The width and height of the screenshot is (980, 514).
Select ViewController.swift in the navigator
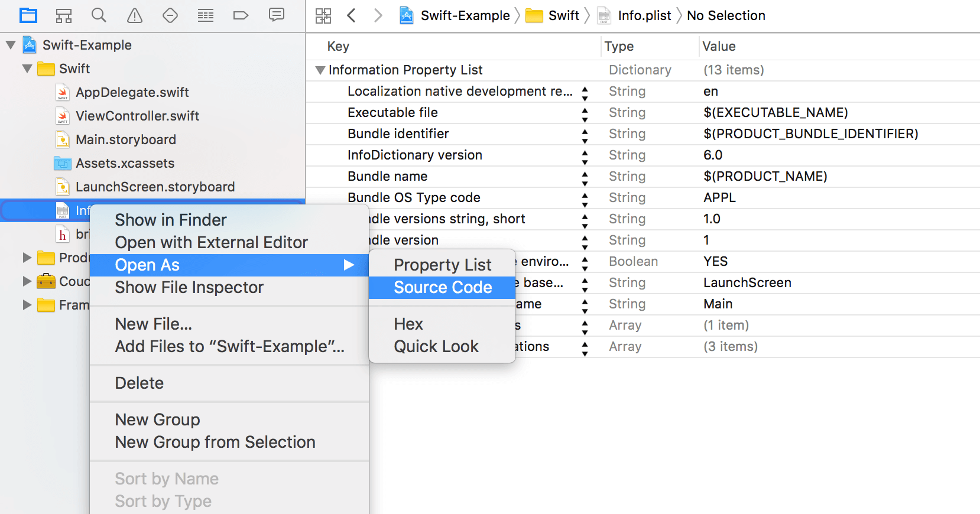point(137,116)
